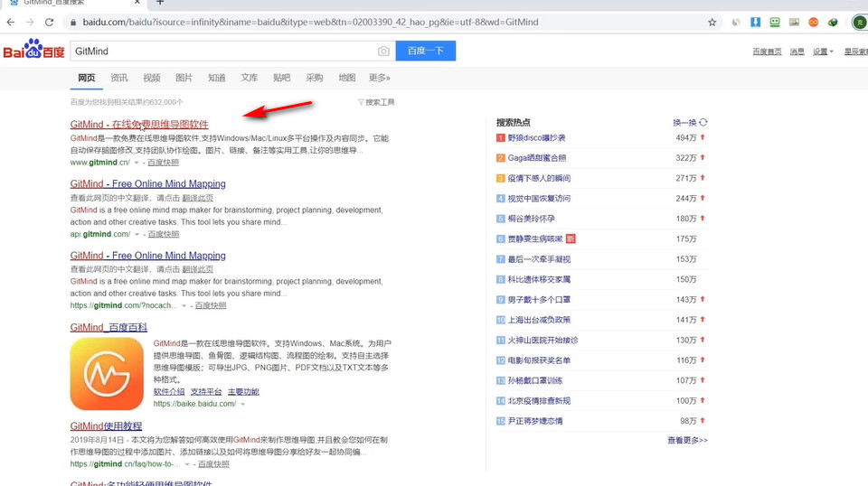Open GitMind - 在线免费思维导图软件 result
Image resolution: width=868 pixels, height=486 pixels.
[139, 125]
